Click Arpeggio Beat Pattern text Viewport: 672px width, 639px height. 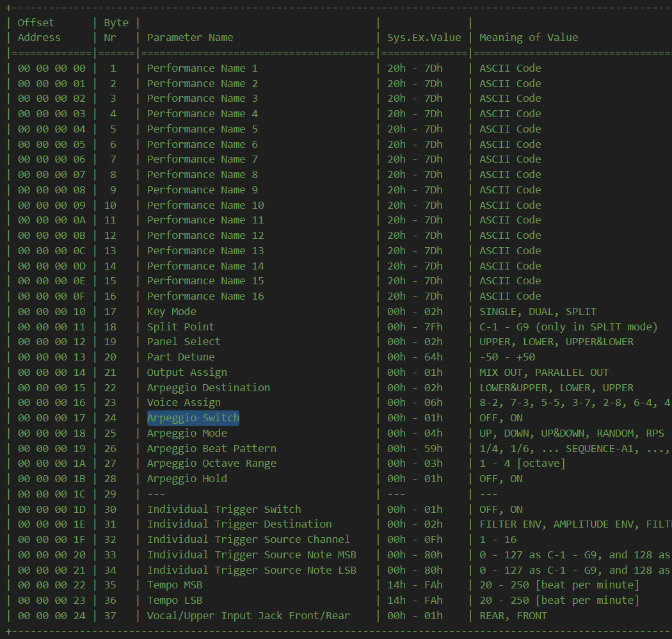click(211, 449)
